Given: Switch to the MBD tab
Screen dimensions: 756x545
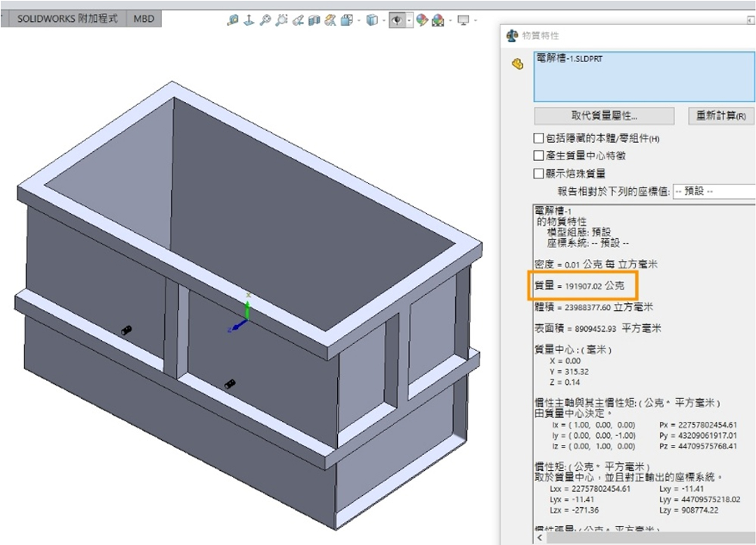Looking at the screenshot, I should pyautogui.click(x=143, y=18).
